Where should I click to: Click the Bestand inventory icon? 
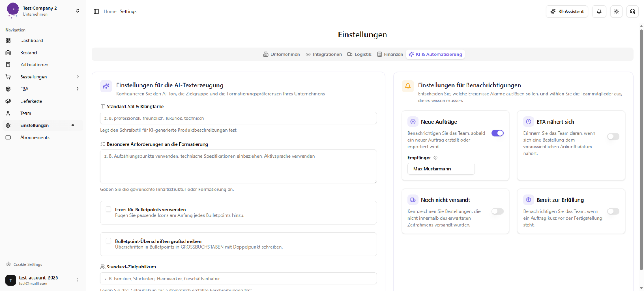[x=8, y=53]
